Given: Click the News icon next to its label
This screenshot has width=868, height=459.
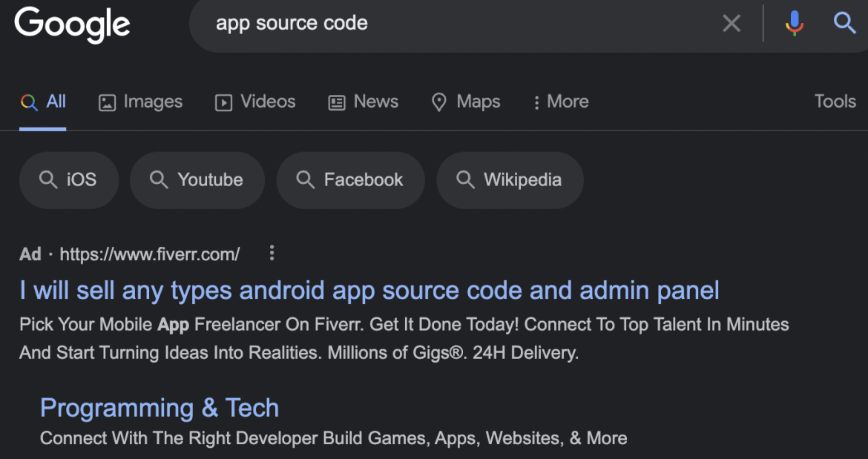Looking at the screenshot, I should pyautogui.click(x=338, y=102).
